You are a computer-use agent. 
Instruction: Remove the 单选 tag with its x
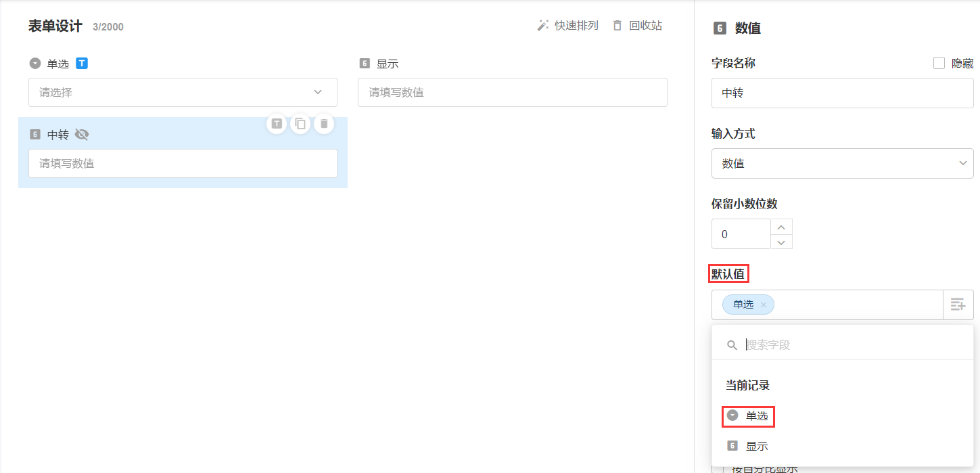[x=763, y=305]
